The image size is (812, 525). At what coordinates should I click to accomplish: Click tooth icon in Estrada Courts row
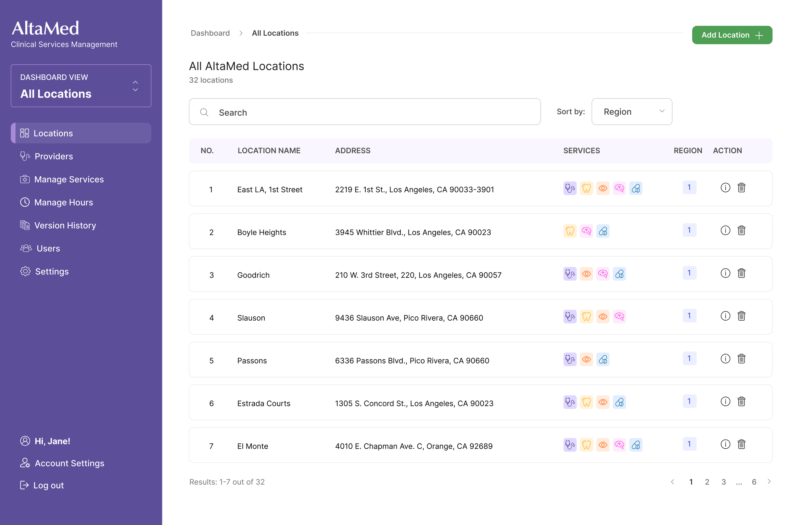586,402
